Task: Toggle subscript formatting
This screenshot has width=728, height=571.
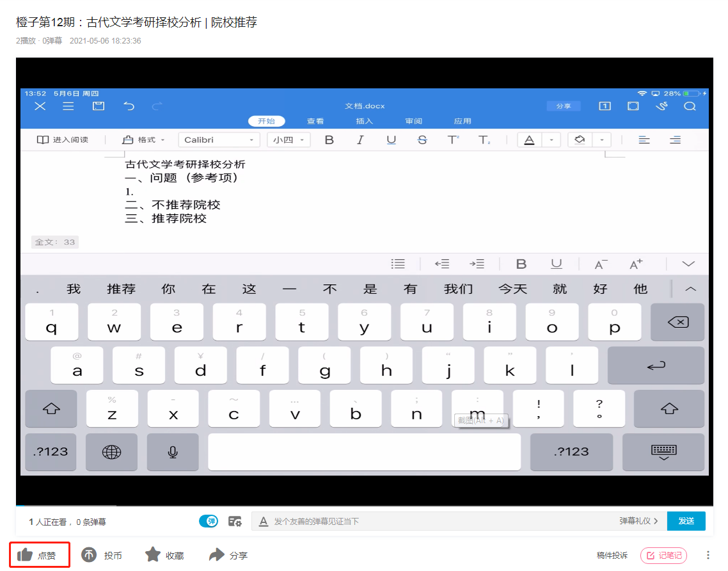Action: tap(484, 140)
